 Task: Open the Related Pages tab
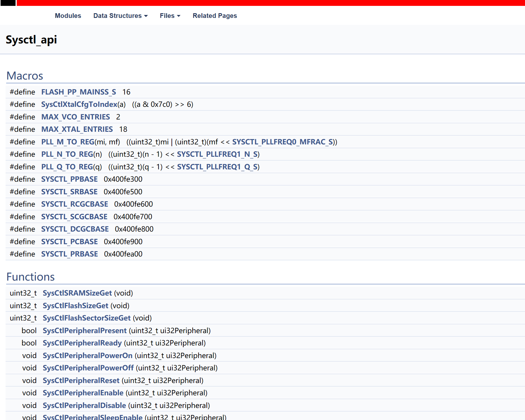pyautogui.click(x=215, y=16)
